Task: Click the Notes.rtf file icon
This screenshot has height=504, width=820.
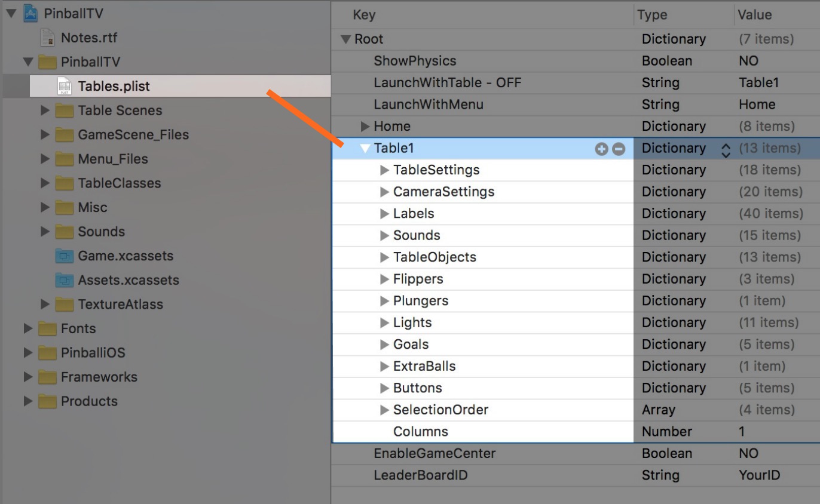Action: pyautogui.click(x=47, y=38)
